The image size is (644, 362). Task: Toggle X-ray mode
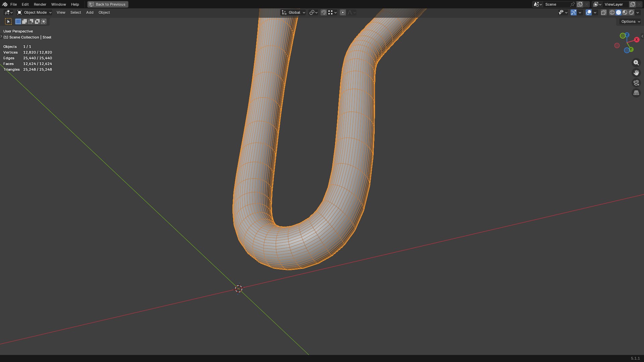pos(604,12)
